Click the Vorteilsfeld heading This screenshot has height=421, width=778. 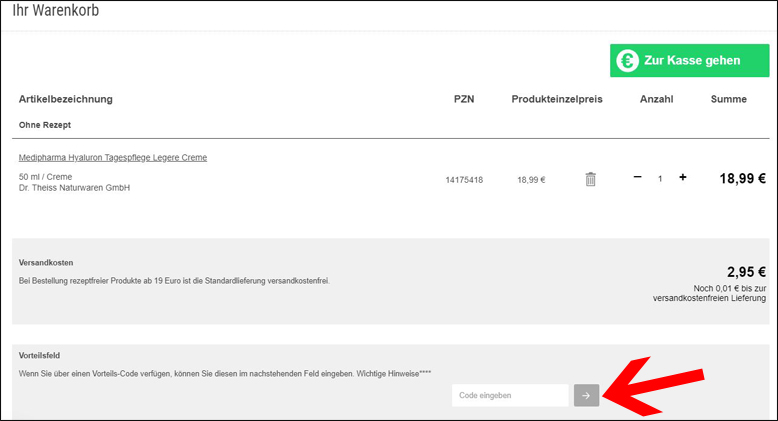39,355
